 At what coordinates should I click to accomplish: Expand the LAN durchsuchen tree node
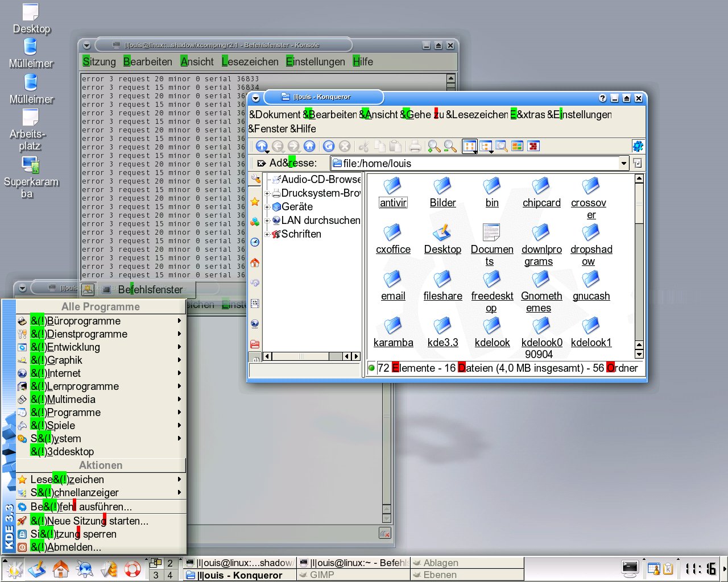pos(267,221)
